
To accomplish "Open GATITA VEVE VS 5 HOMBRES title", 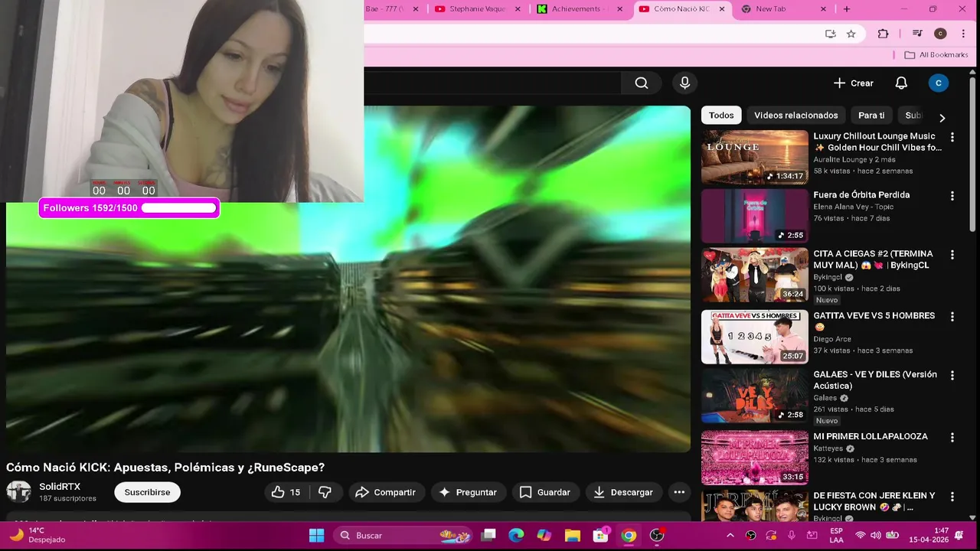I will 874,321.
